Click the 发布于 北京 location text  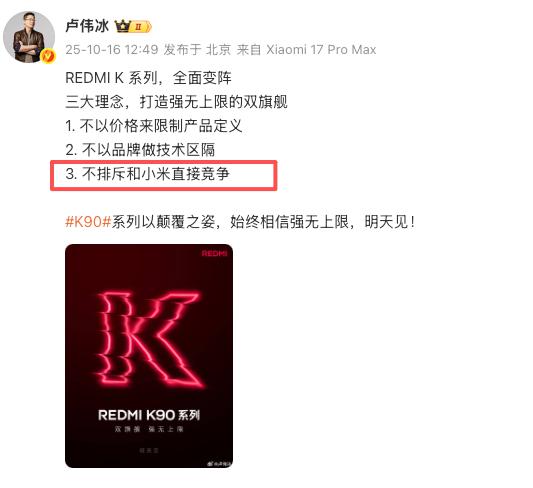click(197, 50)
